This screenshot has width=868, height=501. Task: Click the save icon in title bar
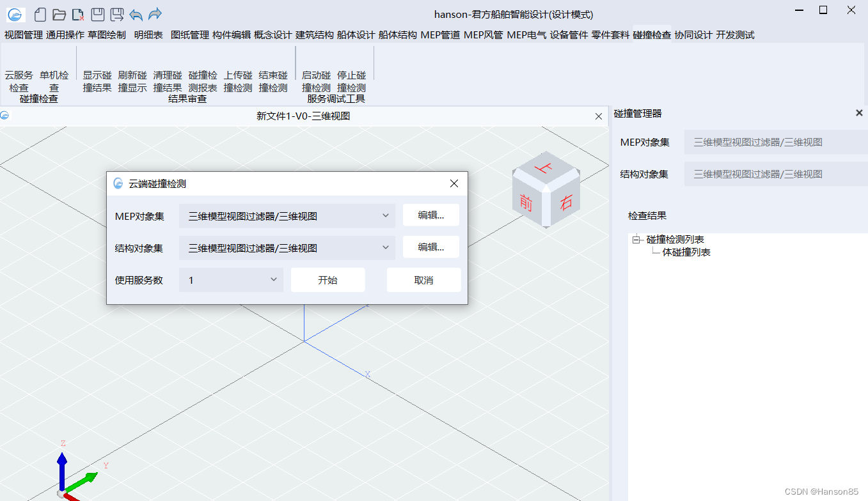coord(97,14)
